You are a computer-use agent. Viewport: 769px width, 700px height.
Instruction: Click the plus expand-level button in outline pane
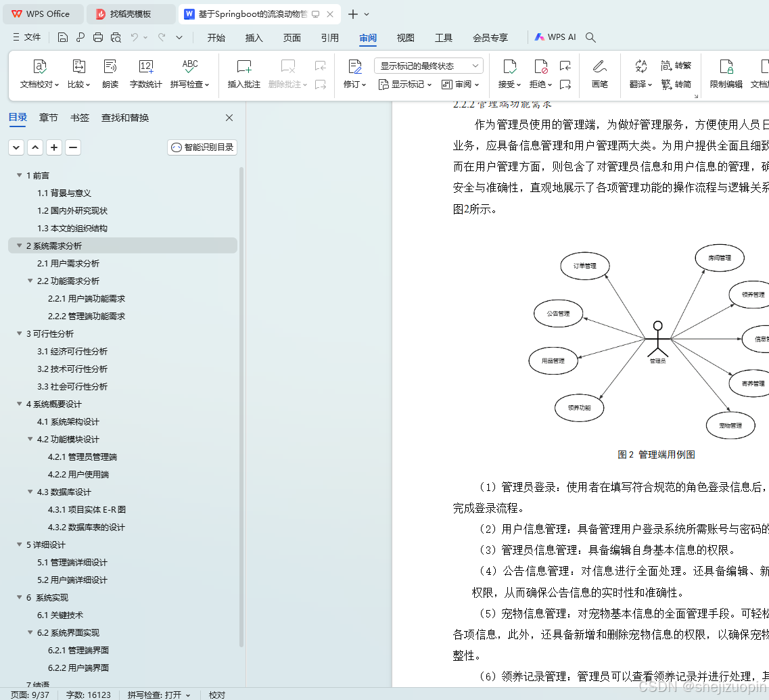click(54, 147)
